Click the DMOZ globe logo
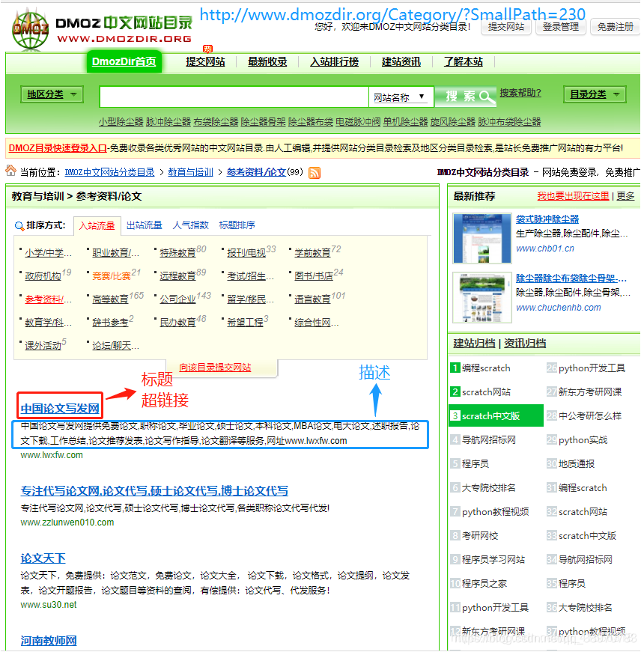The image size is (644, 652). (30, 29)
